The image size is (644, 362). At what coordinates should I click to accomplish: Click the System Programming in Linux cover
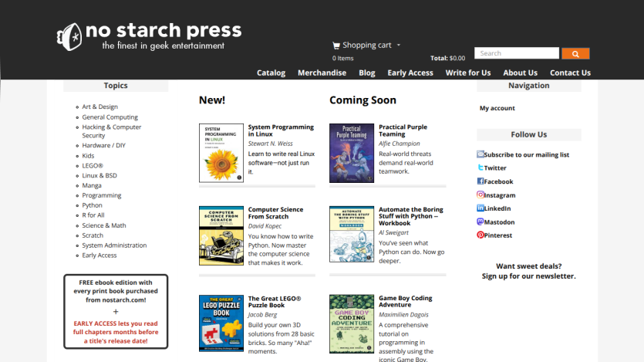pos(221,153)
